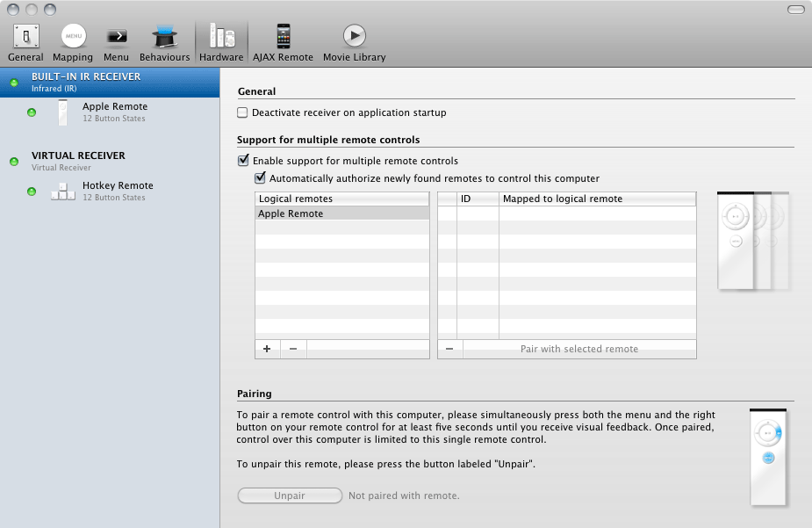Click the green status light beside Hotkey Remote
The width and height of the screenshot is (812, 528).
[x=32, y=191]
